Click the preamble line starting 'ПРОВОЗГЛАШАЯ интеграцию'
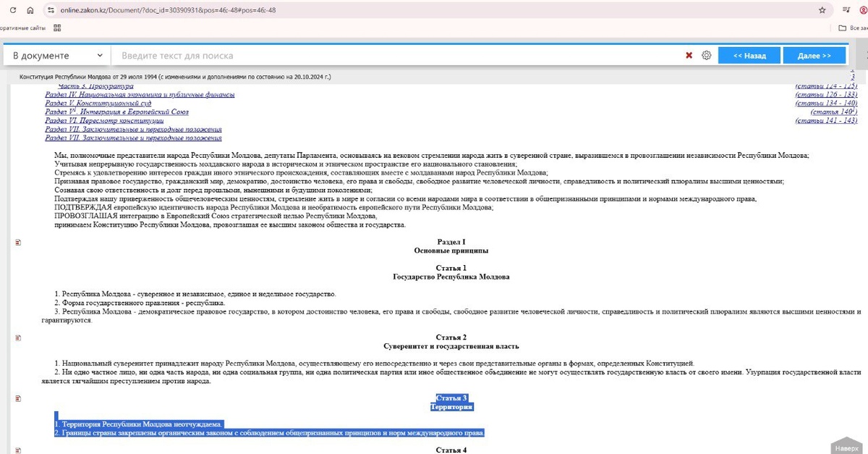 [216, 217]
